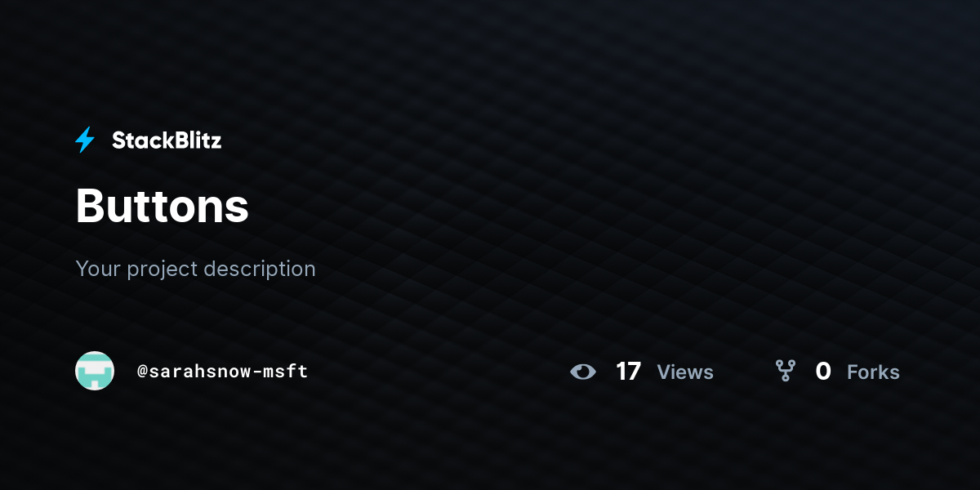This screenshot has height=490, width=980.
Task: Click the eye icon beside 17 Views
Action: point(583,372)
